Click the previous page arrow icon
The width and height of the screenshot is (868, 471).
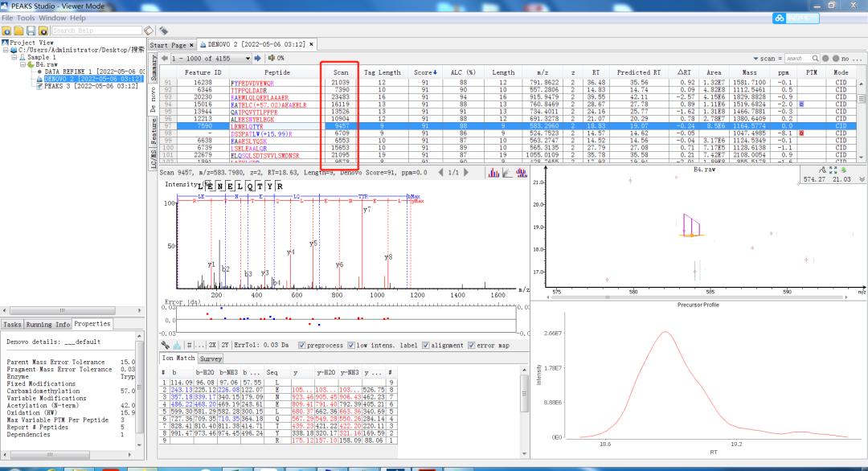click(166, 58)
